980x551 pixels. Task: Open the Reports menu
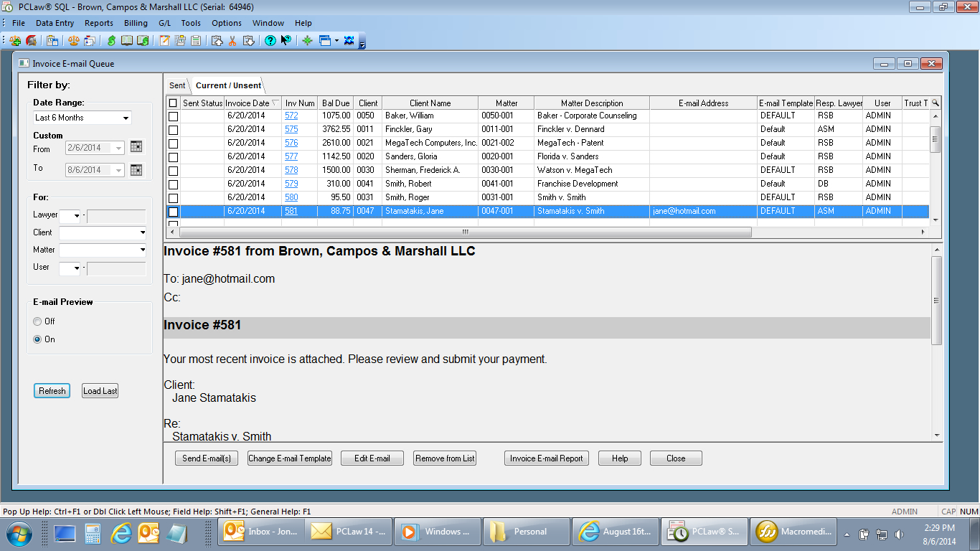(x=99, y=23)
